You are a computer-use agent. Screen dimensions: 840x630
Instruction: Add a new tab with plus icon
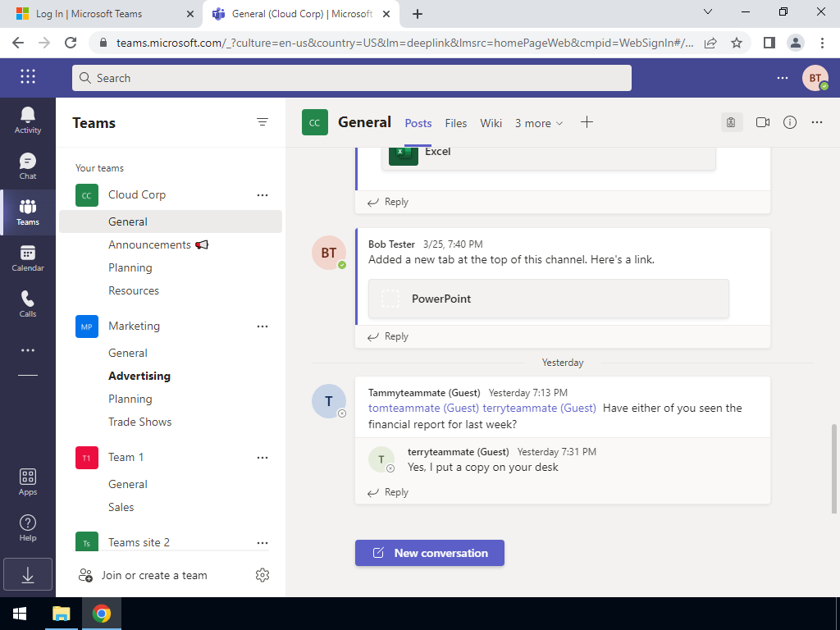(587, 123)
